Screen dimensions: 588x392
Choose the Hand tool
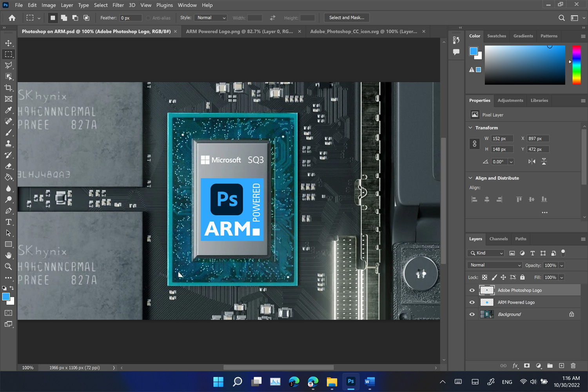pyautogui.click(x=8, y=255)
